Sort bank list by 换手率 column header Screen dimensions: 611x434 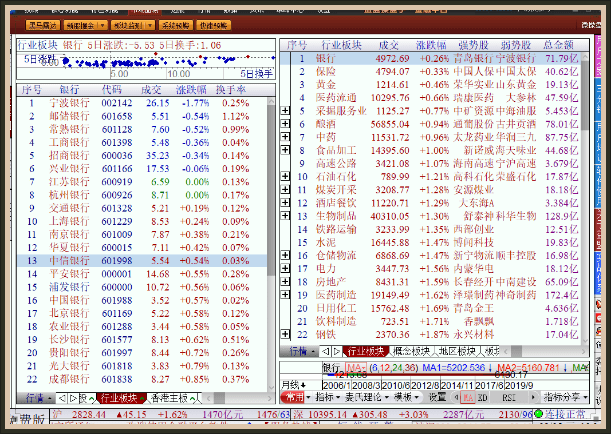coord(231,90)
